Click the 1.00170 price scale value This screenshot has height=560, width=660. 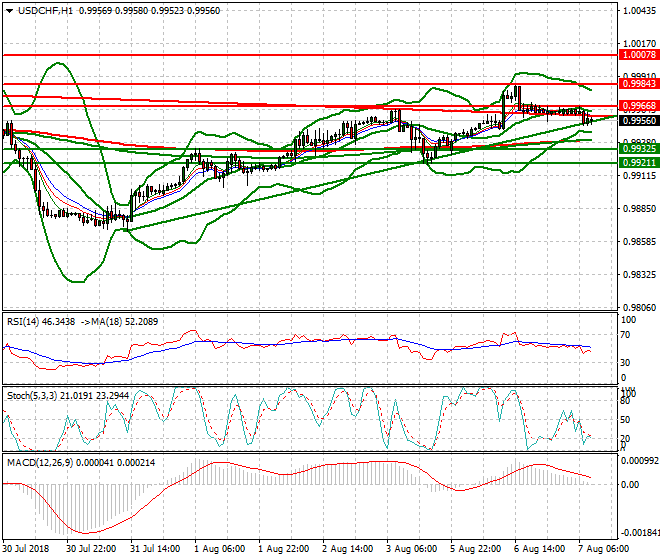tap(639, 44)
